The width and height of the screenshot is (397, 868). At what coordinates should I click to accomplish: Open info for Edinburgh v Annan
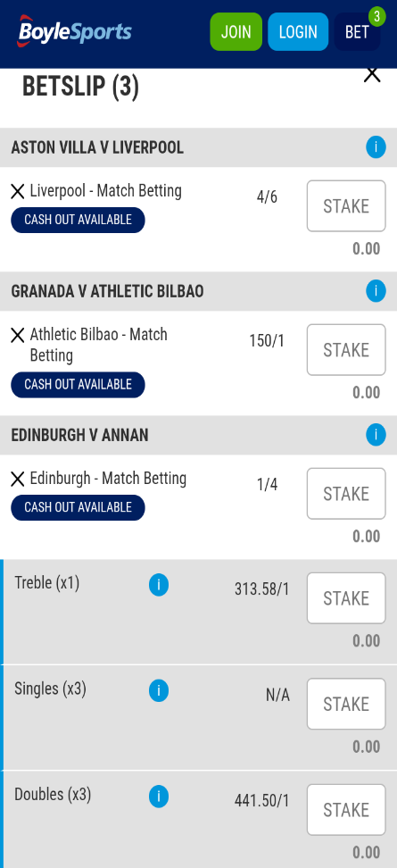pos(376,435)
